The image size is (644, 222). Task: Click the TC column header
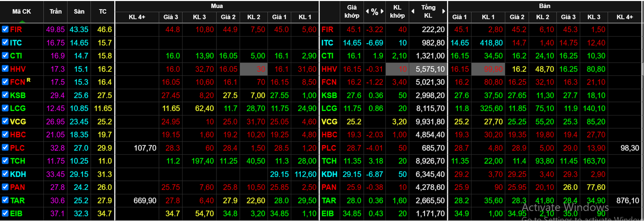[x=103, y=11]
